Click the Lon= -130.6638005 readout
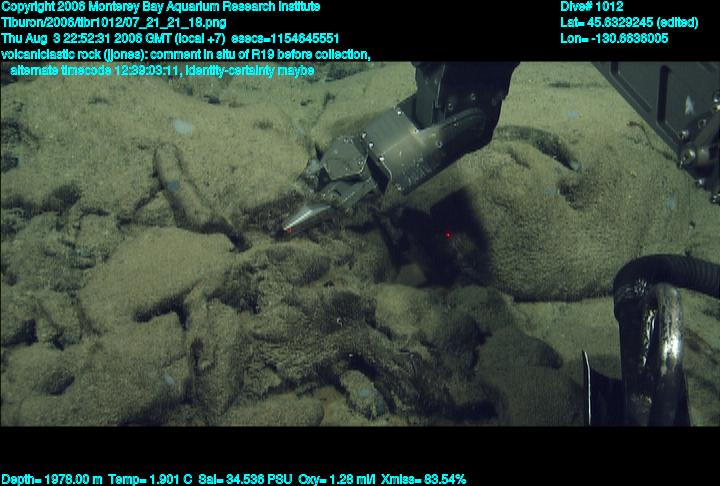720x486 pixels. [614, 38]
